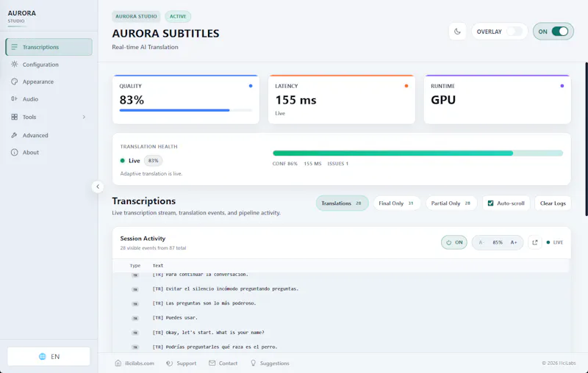Click the Quality progress bar
The image size is (588, 373).
(x=186, y=110)
